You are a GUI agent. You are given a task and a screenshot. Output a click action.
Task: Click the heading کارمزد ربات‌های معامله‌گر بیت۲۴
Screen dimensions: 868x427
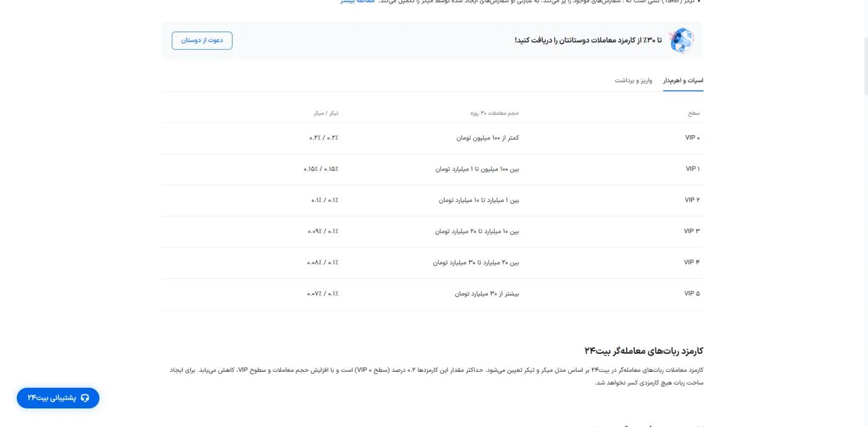644,351
